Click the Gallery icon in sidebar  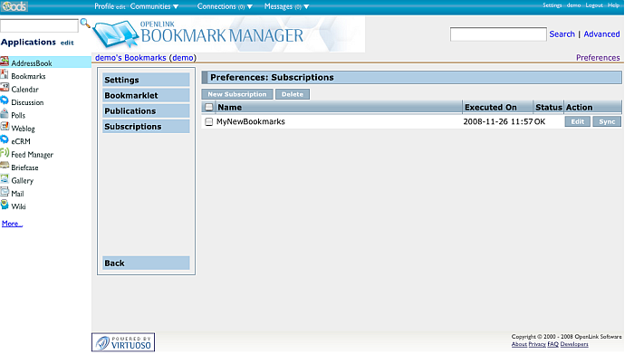point(5,180)
